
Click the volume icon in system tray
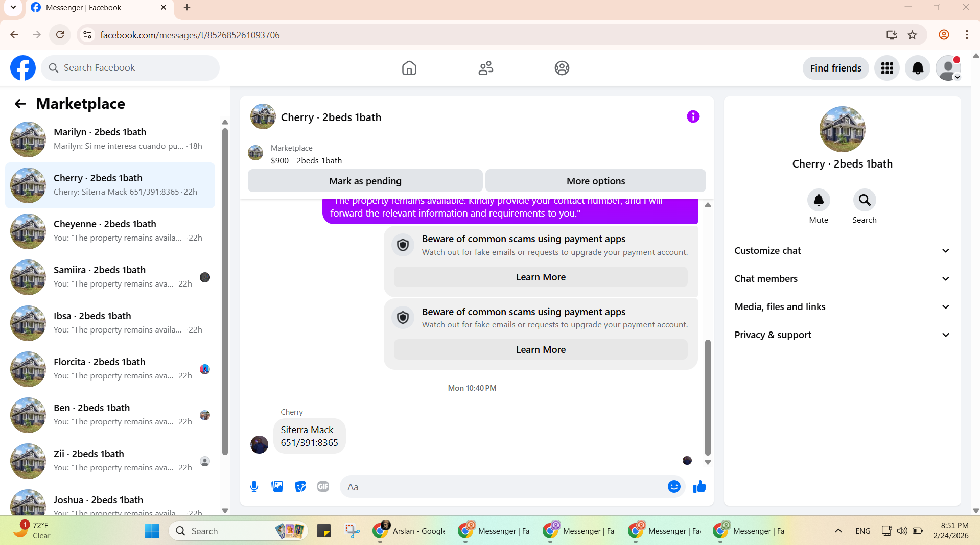[x=902, y=531]
